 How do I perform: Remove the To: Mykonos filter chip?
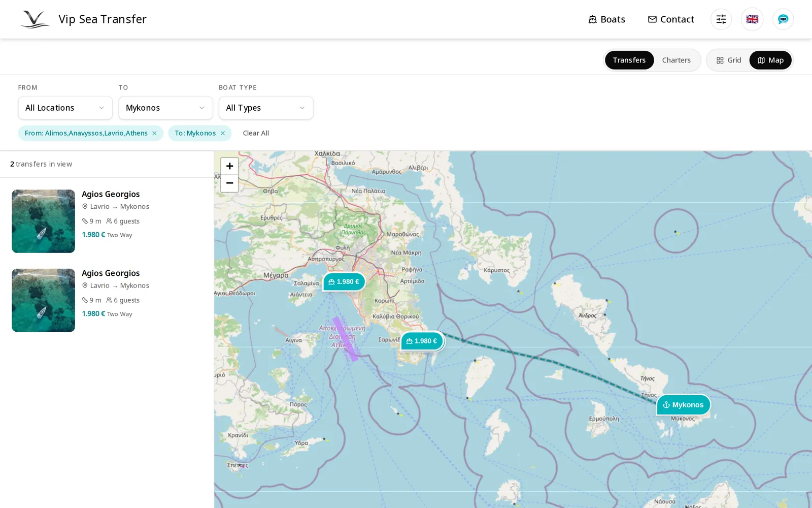point(222,133)
